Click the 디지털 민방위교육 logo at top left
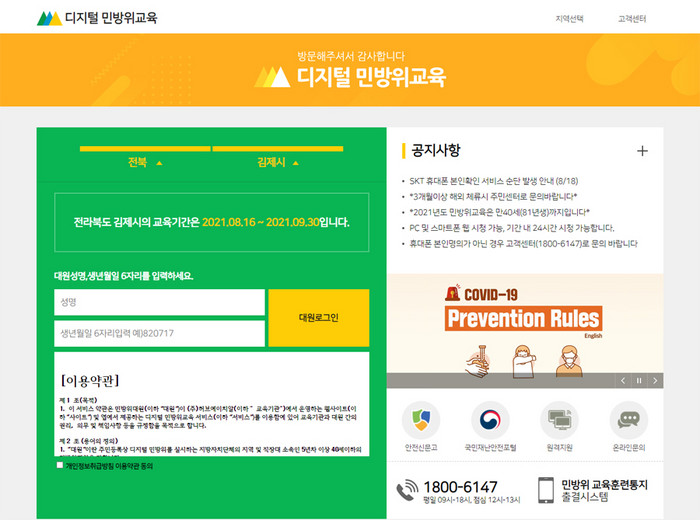The height and width of the screenshot is (520, 700). (x=96, y=18)
